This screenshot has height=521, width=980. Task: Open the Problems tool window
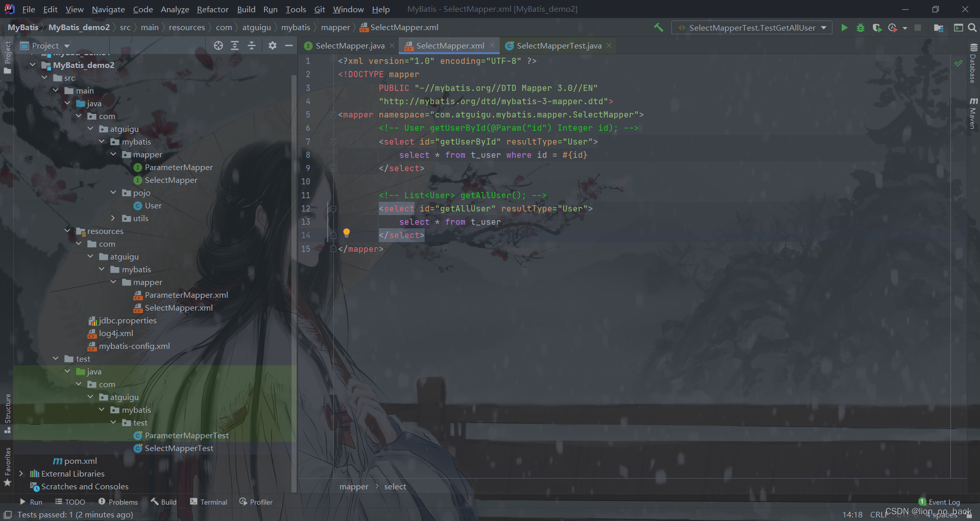pyautogui.click(x=118, y=502)
